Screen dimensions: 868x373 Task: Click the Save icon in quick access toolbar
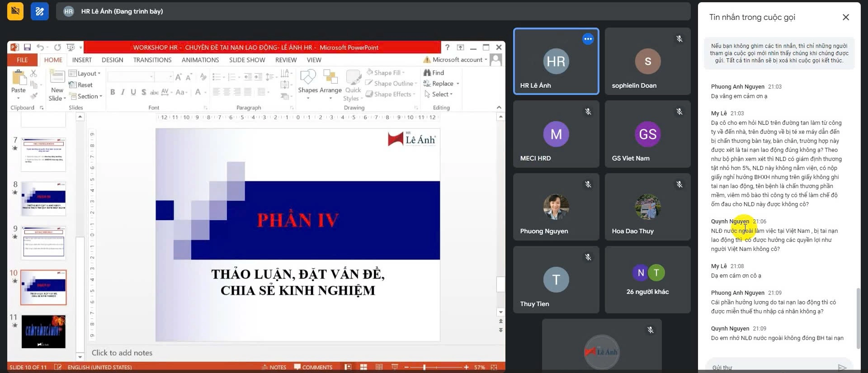27,47
